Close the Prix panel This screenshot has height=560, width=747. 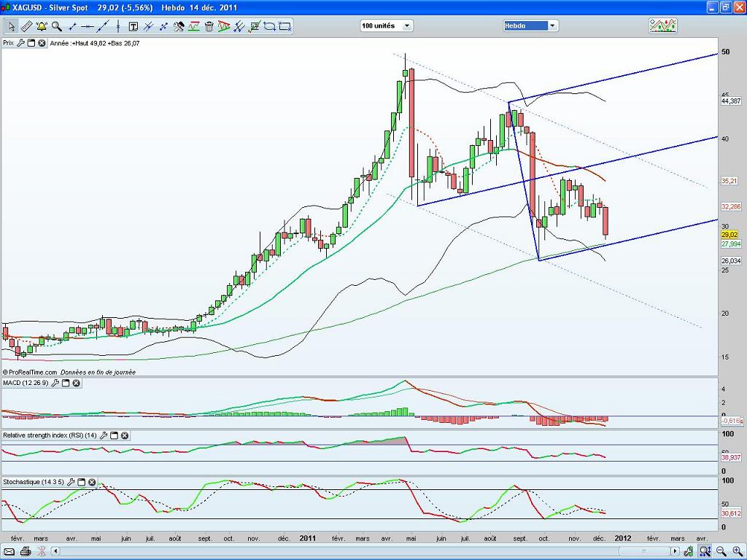[x=42, y=43]
